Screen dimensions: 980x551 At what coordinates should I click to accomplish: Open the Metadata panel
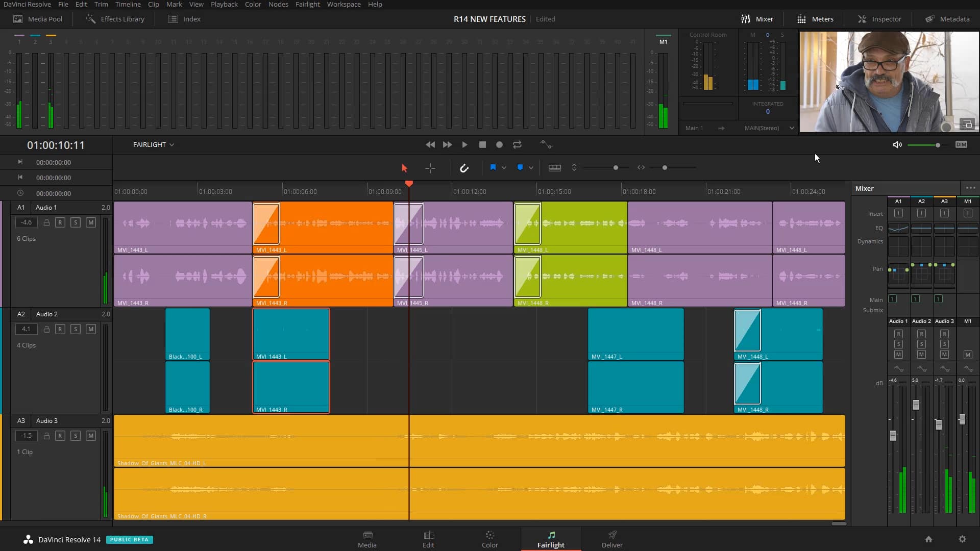pyautogui.click(x=947, y=19)
